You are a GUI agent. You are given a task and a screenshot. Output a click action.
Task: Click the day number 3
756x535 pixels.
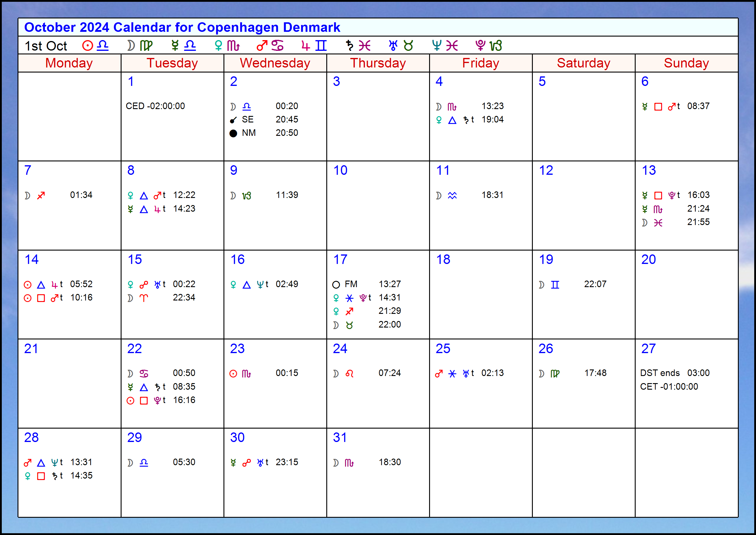click(336, 81)
